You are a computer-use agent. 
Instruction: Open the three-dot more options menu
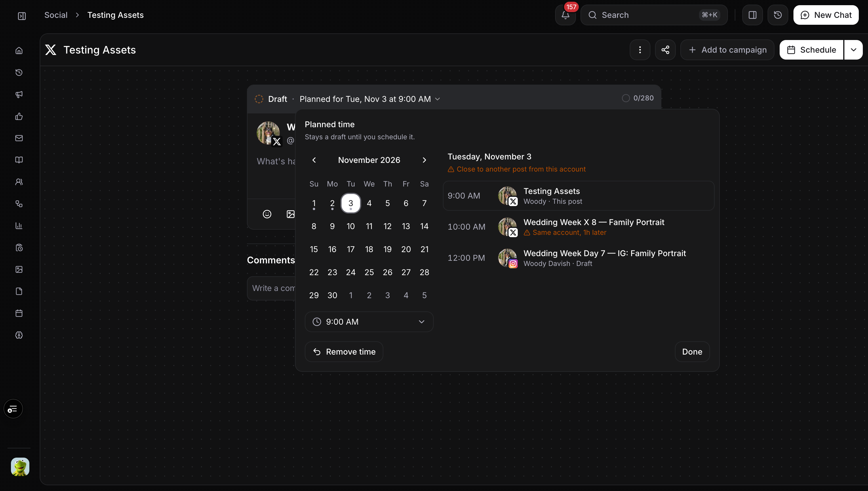[x=640, y=50]
